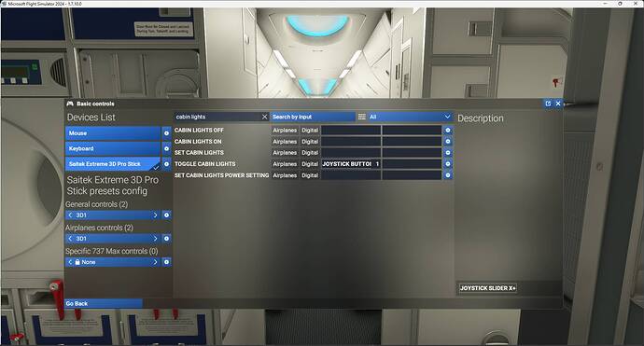644x346 pixels.
Task: Click the Description heading
Action: (480, 118)
